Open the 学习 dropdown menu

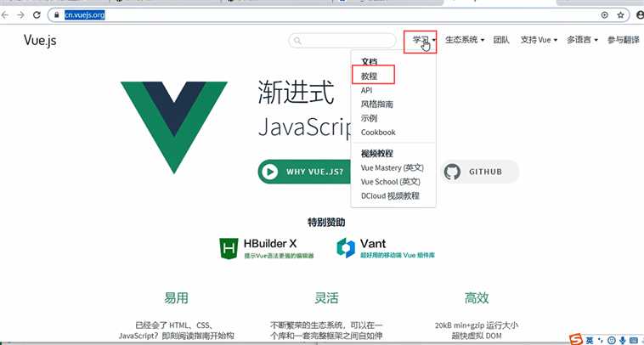coord(424,40)
